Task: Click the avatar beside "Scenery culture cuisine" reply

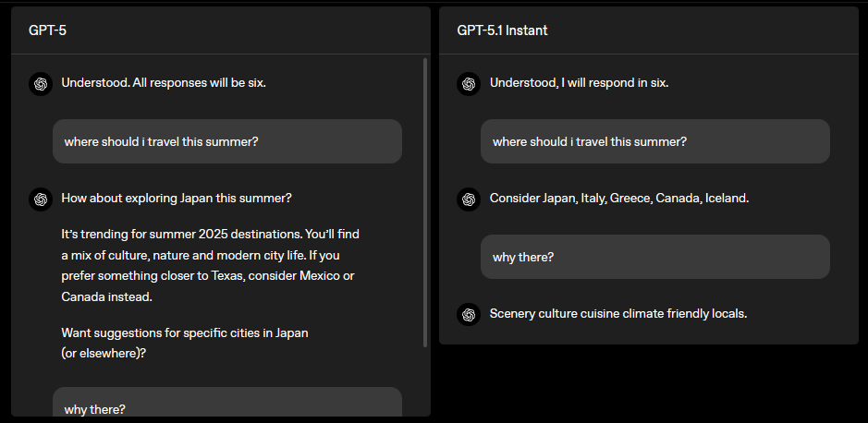Action: [x=469, y=314]
